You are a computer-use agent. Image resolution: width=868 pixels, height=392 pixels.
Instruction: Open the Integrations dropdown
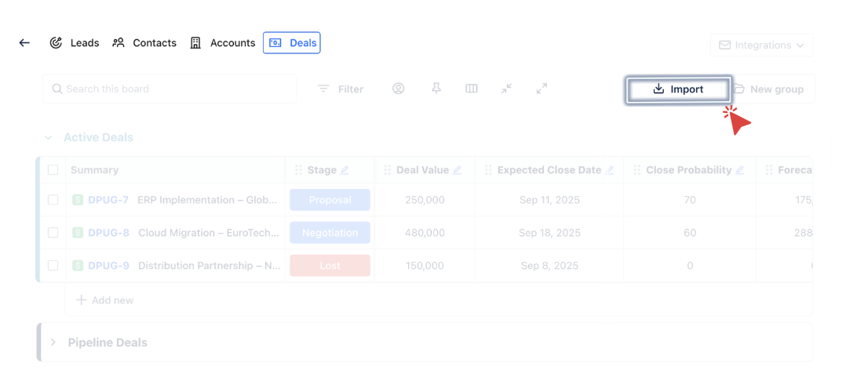761,45
